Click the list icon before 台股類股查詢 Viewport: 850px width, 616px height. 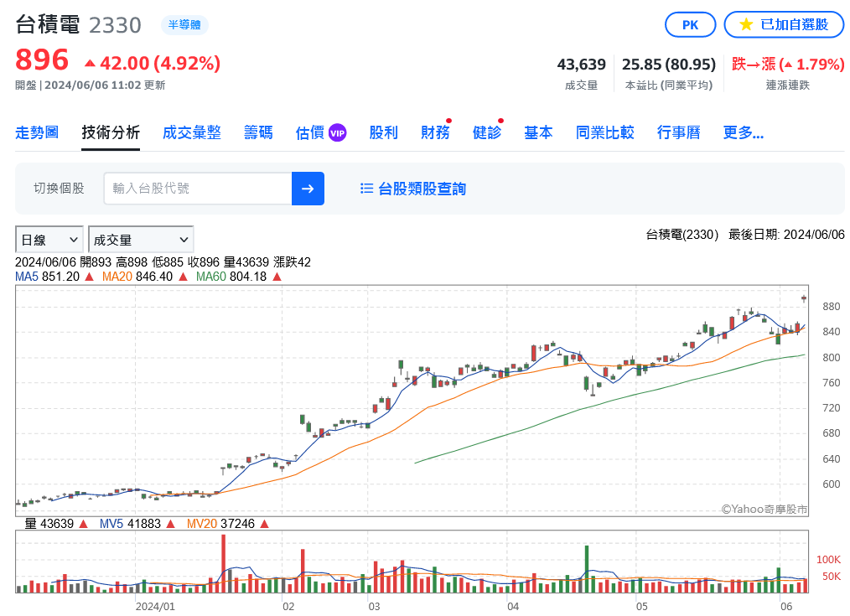click(366, 189)
